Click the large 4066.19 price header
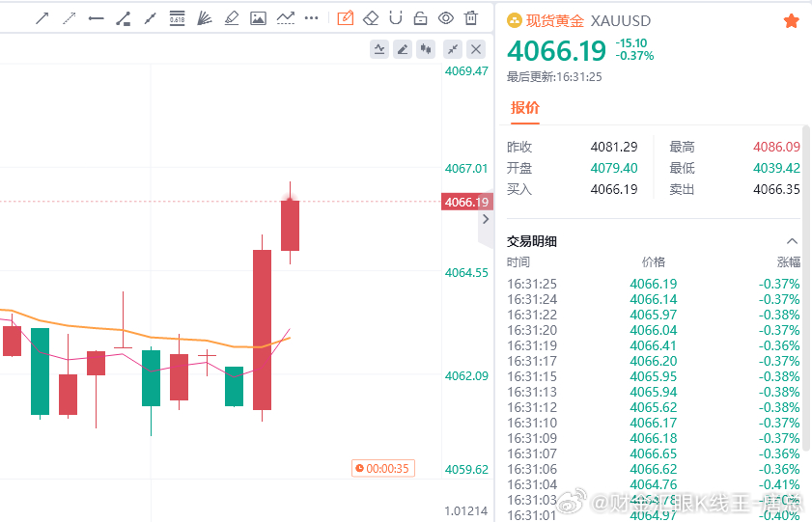The image size is (812, 522). (556, 51)
